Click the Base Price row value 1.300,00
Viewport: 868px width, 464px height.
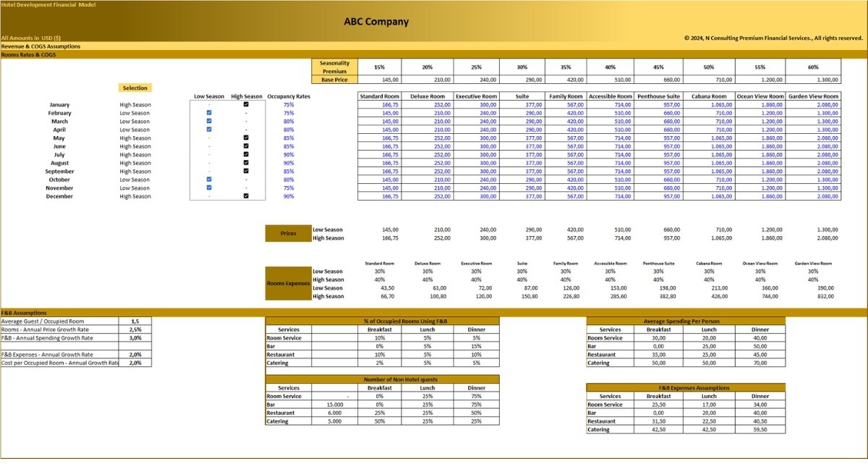pos(813,80)
